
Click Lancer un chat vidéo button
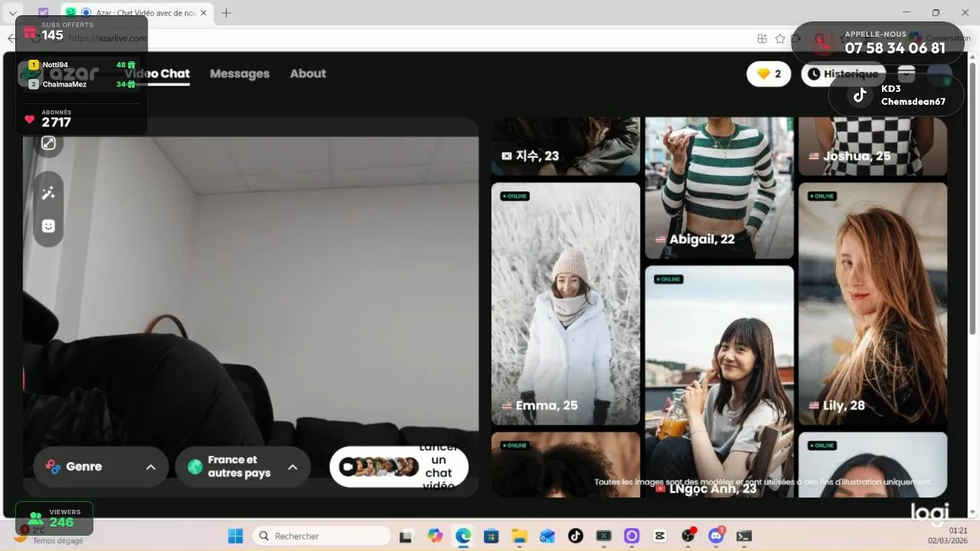click(x=399, y=467)
